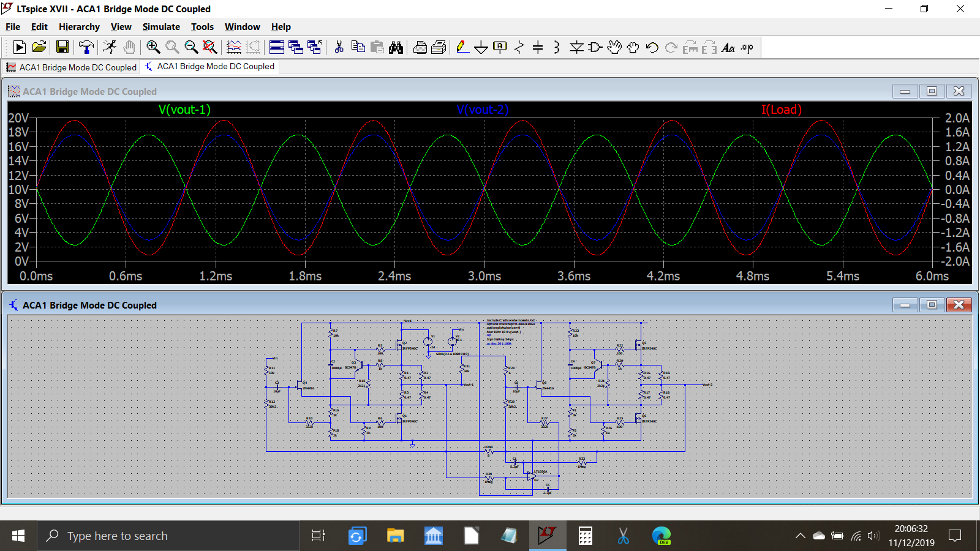The height and width of the screenshot is (551, 980).
Task: Click the 6.0ms time axis label
Action: pos(932,276)
